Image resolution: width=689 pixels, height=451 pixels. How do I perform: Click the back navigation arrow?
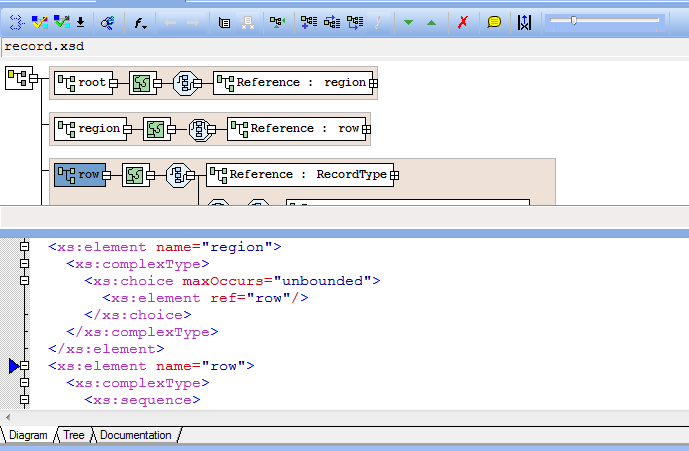pos(170,22)
